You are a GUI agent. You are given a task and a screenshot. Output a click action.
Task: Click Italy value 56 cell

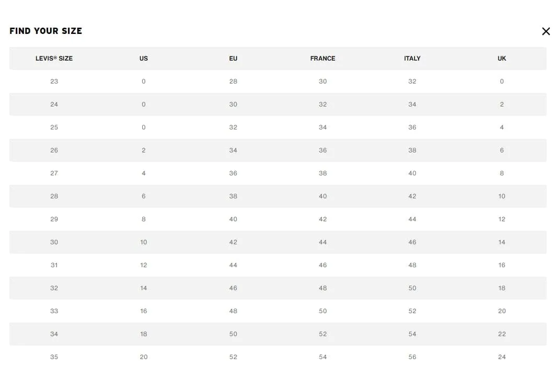pos(412,357)
